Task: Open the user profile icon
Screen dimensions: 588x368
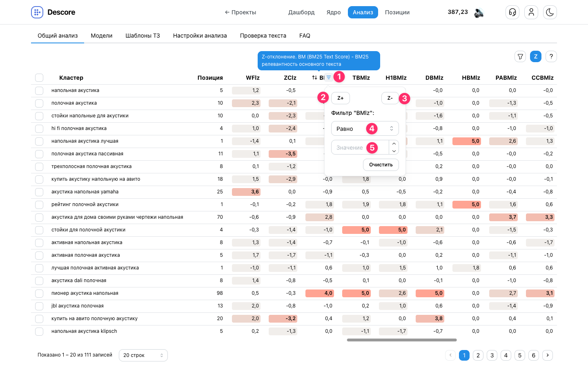Action: pyautogui.click(x=531, y=12)
